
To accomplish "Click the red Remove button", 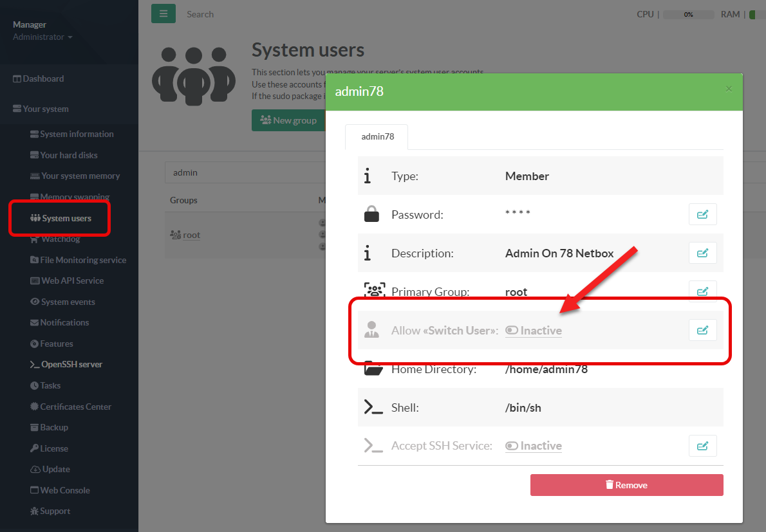I will coord(626,485).
